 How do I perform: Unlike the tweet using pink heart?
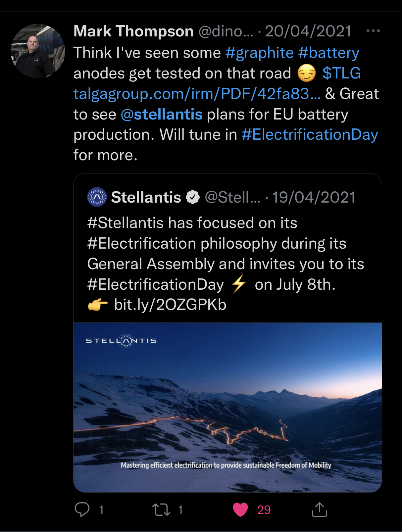coord(240,509)
